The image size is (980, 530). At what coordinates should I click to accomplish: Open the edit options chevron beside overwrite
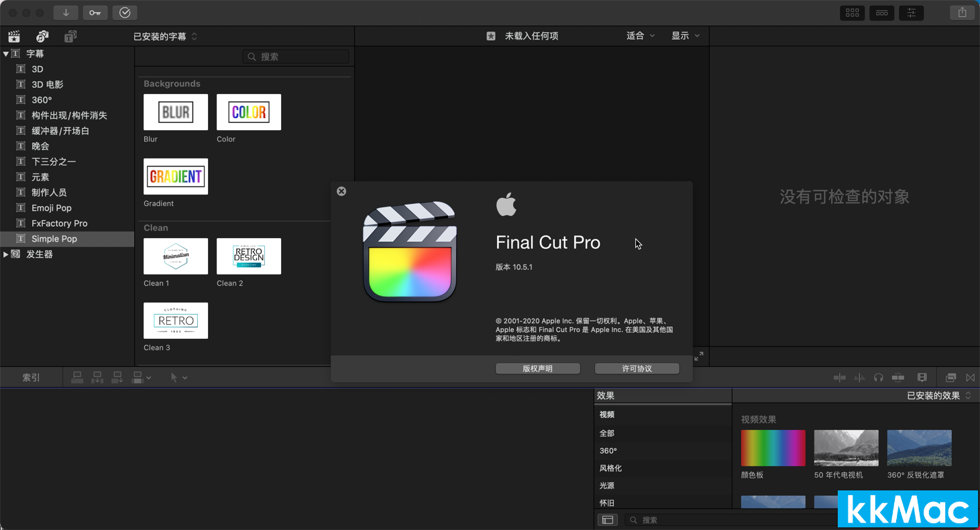148,378
